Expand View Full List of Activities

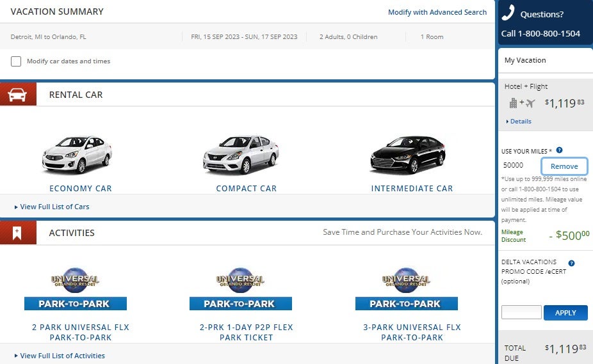62,356
